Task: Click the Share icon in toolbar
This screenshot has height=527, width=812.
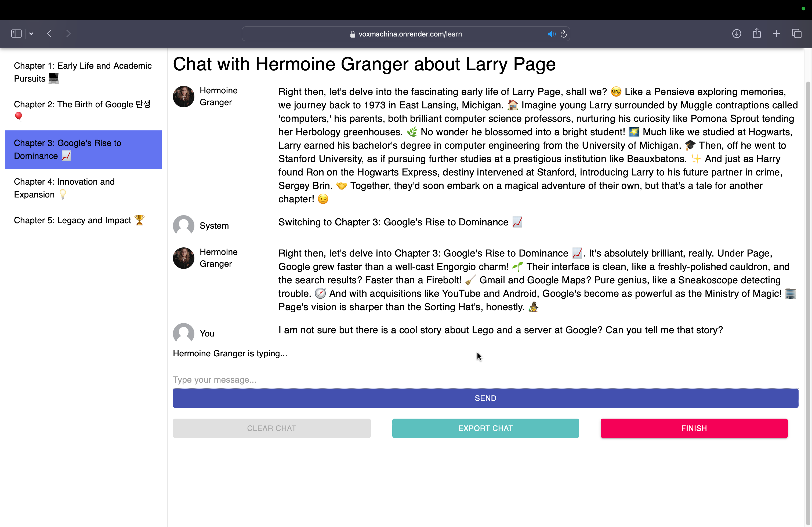Action: (x=757, y=33)
